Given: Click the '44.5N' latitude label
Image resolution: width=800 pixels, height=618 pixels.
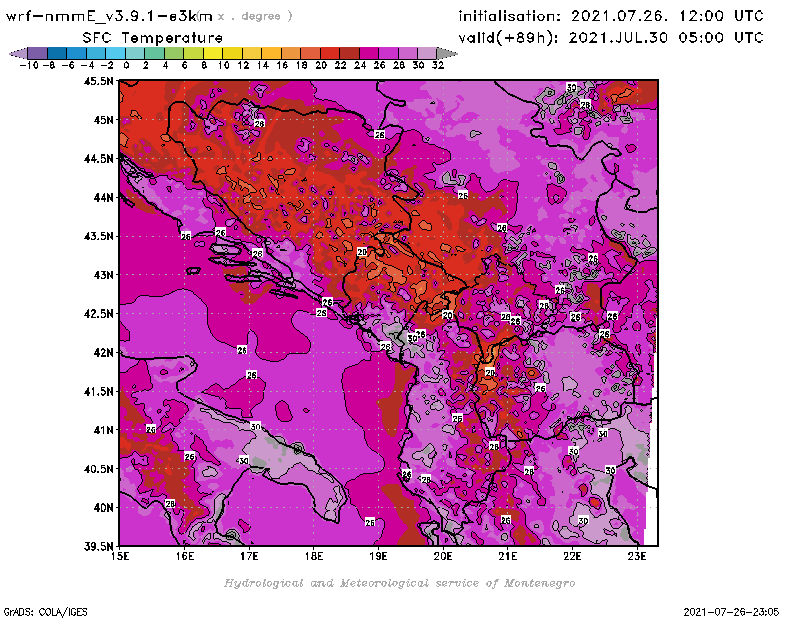Looking at the screenshot, I should point(98,159).
